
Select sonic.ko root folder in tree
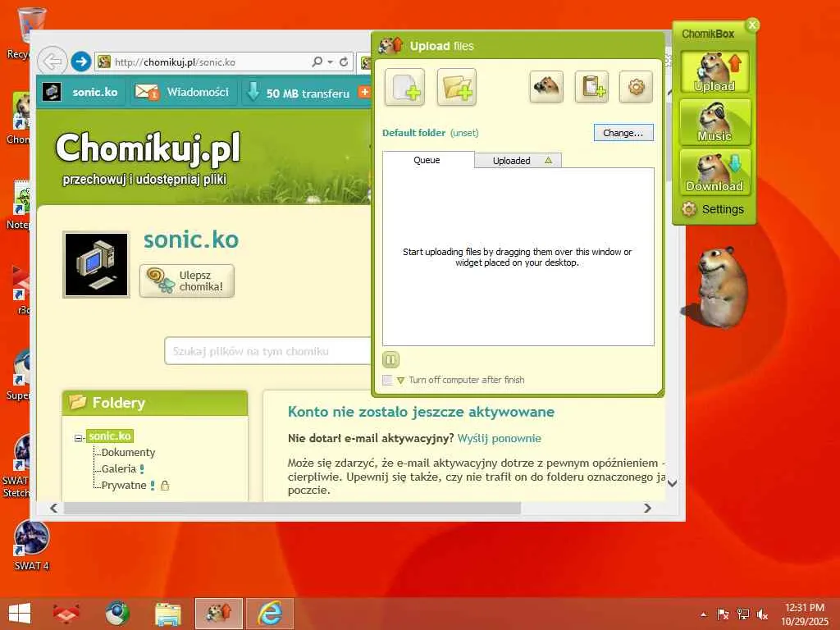pyautogui.click(x=110, y=436)
